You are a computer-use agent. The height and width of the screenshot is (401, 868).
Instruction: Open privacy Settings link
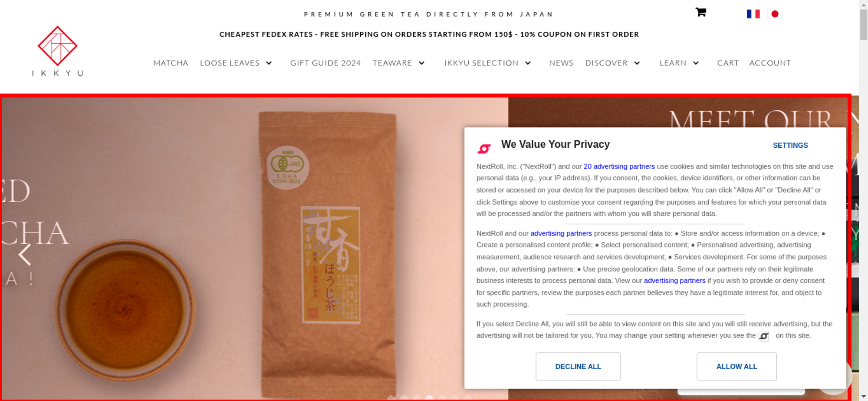790,146
